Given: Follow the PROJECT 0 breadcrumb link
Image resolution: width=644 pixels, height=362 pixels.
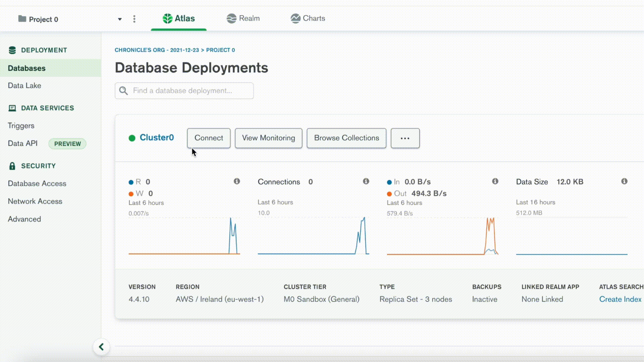Looking at the screenshot, I should [220, 50].
